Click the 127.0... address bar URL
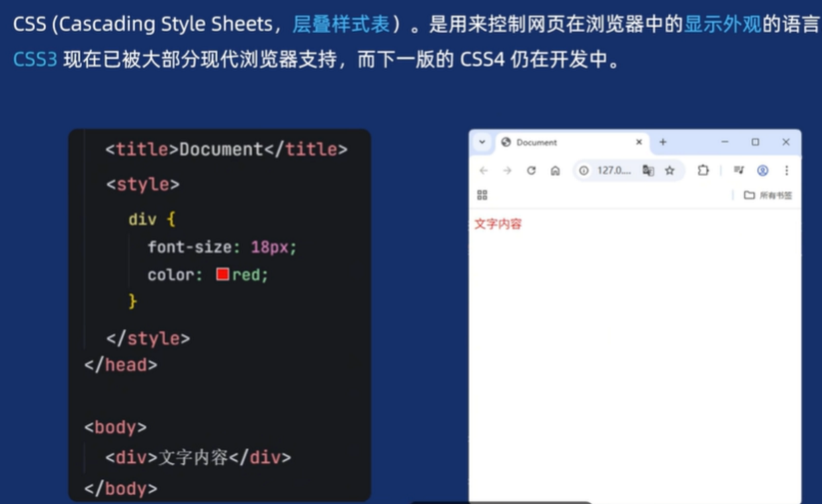This screenshot has height=504, width=822. [614, 171]
